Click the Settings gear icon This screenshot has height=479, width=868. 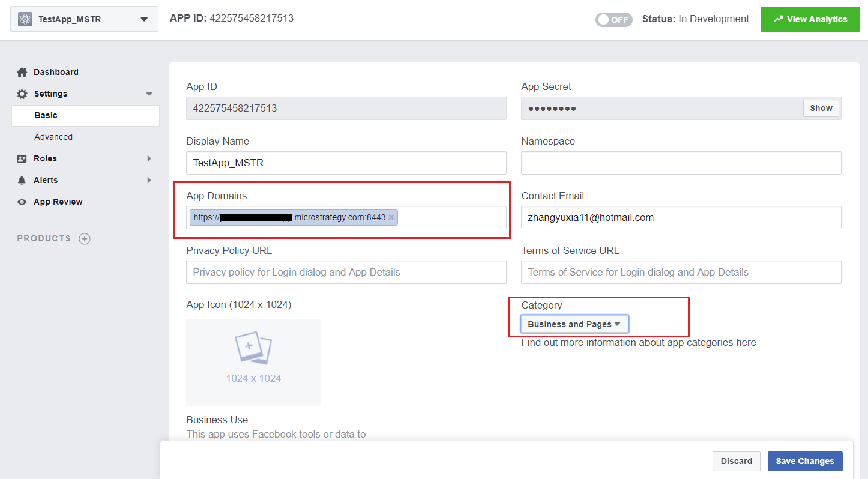click(22, 94)
